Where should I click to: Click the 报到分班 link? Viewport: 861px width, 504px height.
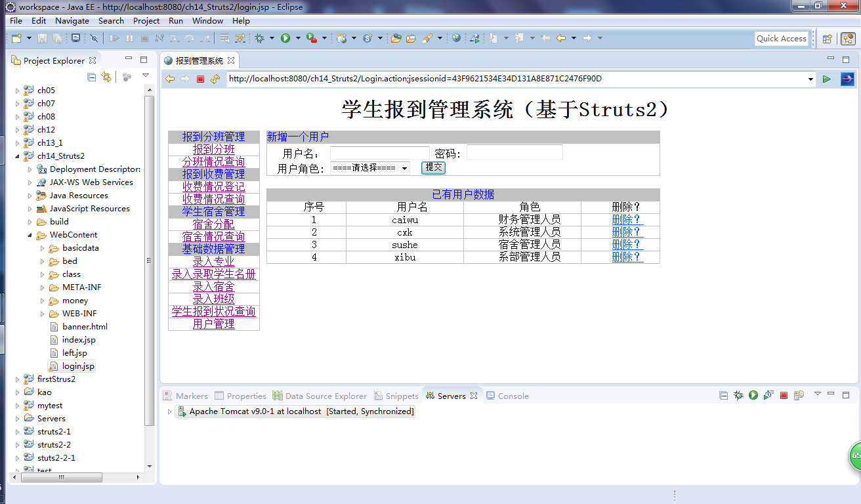(x=214, y=149)
